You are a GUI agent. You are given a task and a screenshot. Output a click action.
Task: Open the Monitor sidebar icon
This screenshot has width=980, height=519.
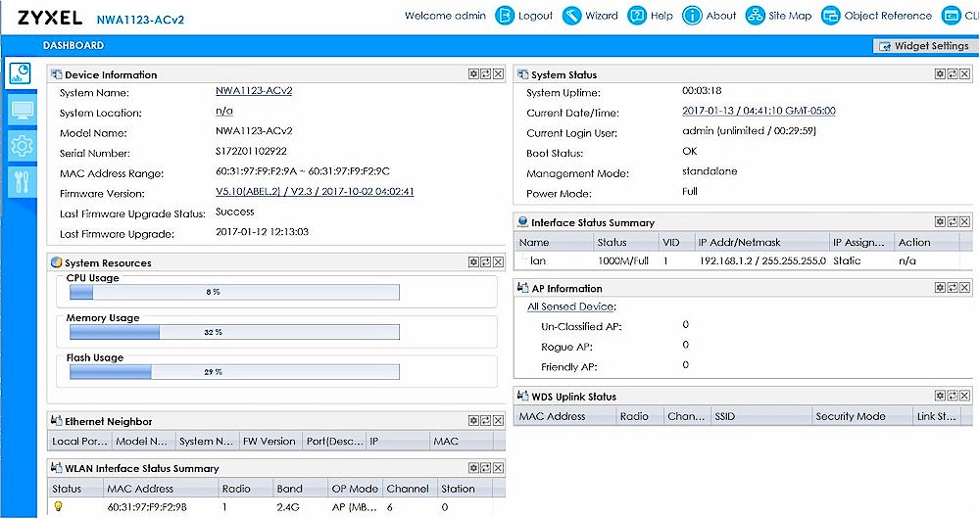[22, 110]
